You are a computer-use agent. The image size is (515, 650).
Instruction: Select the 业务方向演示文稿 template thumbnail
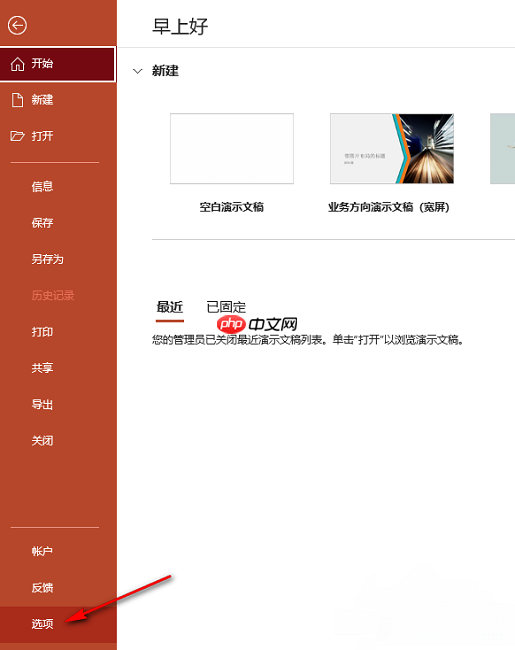[392, 148]
